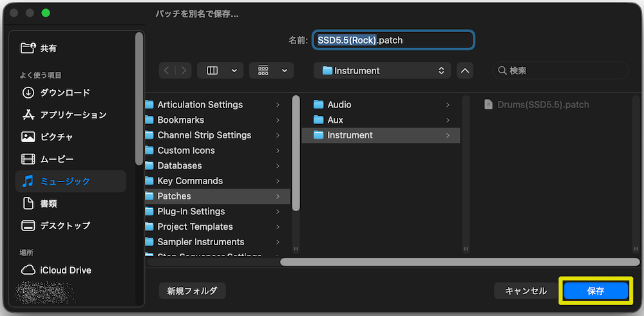Expand Audio folder with its chevron
This screenshot has width=644, height=316.
pyautogui.click(x=448, y=105)
